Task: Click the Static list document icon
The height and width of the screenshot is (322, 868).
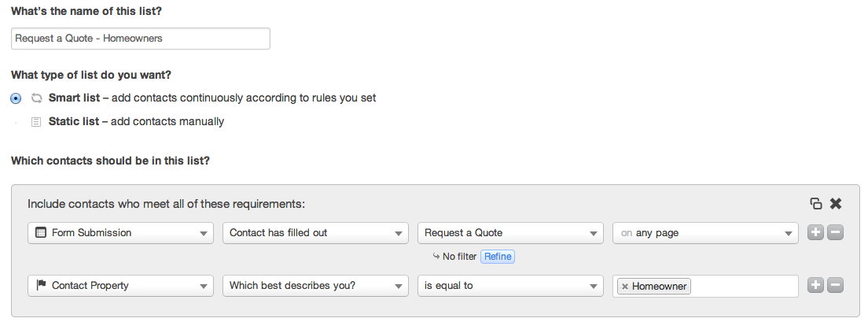Action: [x=35, y=122]
